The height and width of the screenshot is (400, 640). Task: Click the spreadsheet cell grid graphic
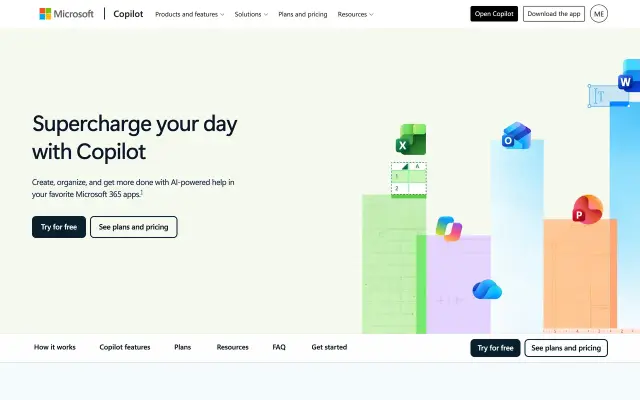(409, 180)
